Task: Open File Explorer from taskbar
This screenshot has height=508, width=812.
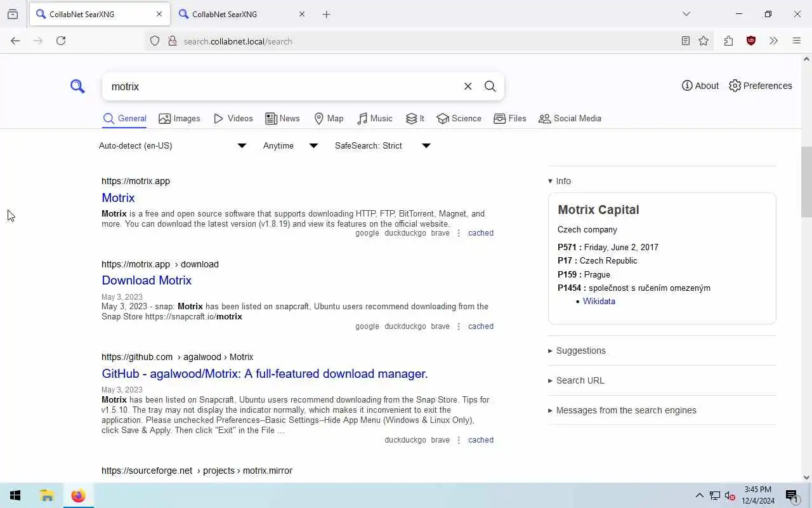Action: [x=46, y=495]
